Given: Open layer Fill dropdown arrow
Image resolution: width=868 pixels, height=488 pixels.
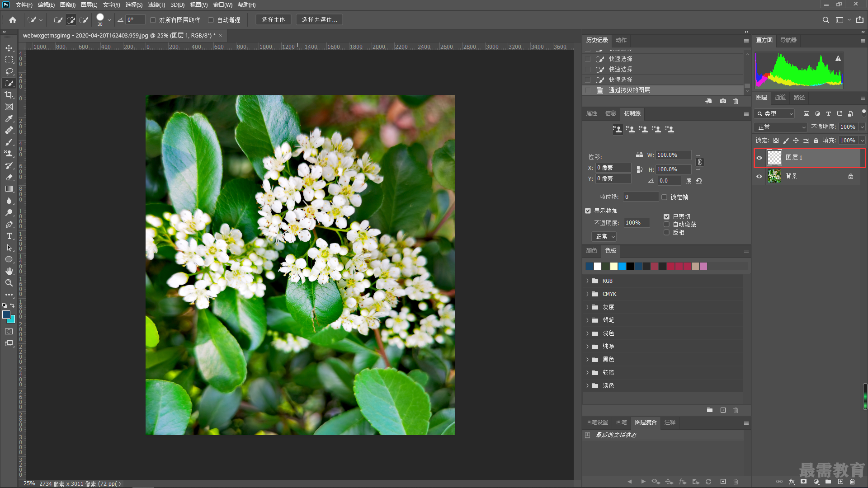Looking at the screenshot, I should (862, 141).
